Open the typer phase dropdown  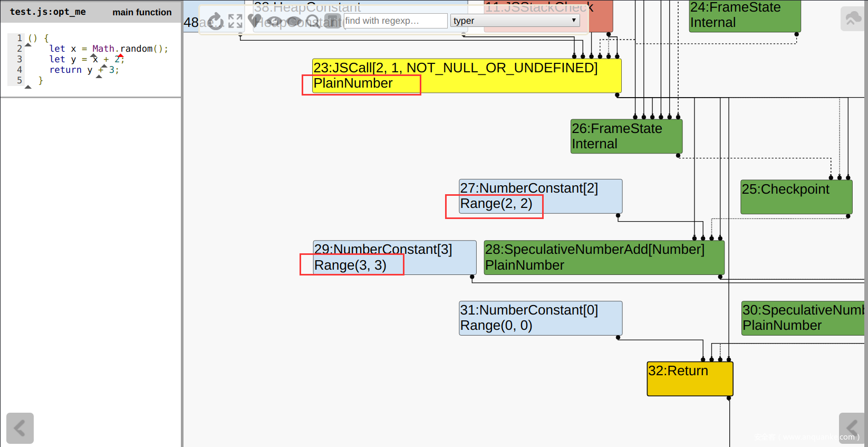click(x=515, y=21)
